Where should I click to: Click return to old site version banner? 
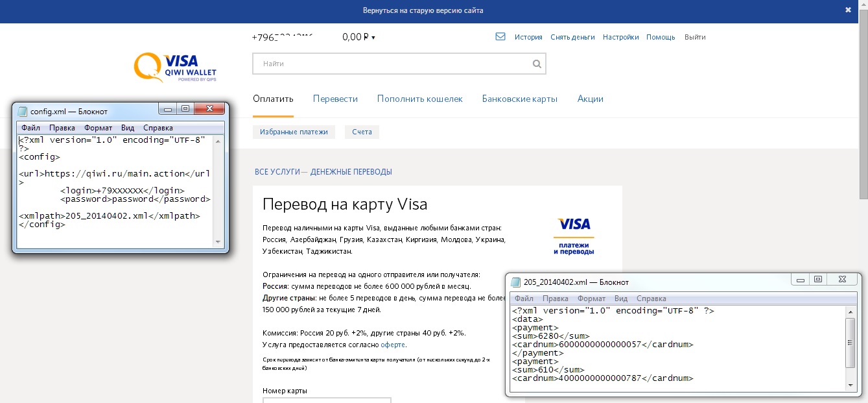pos(423,10)
